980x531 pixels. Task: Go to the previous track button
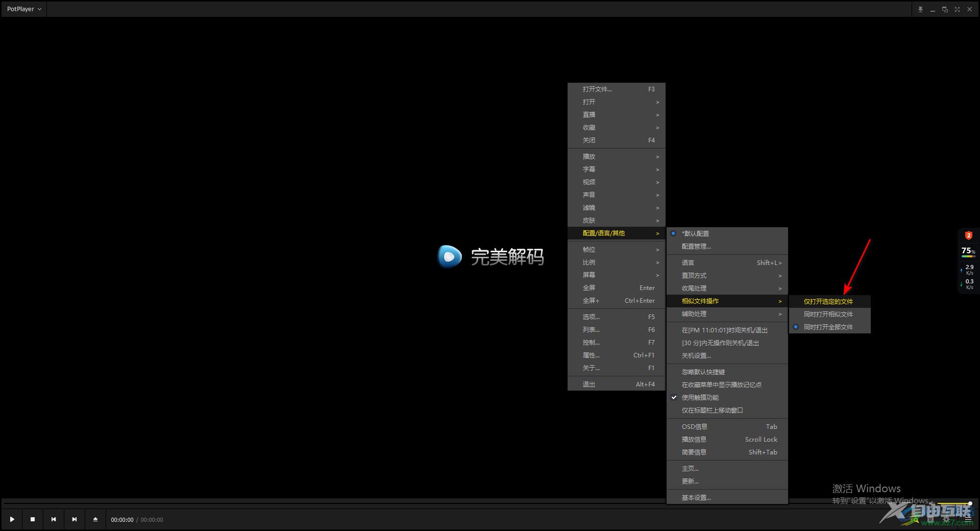coord(54,519)
